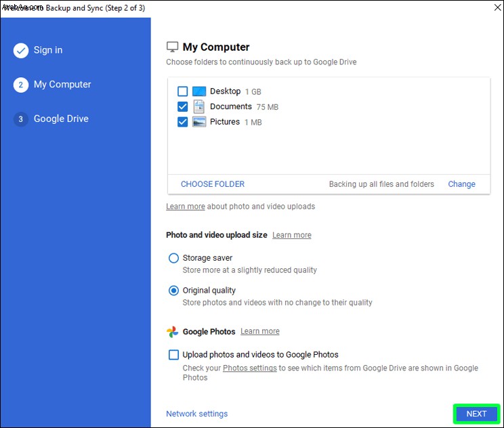Screen dimensions: 504x428
Task: Open Learn more about photo and video uploads
Action: click(186, 207)
